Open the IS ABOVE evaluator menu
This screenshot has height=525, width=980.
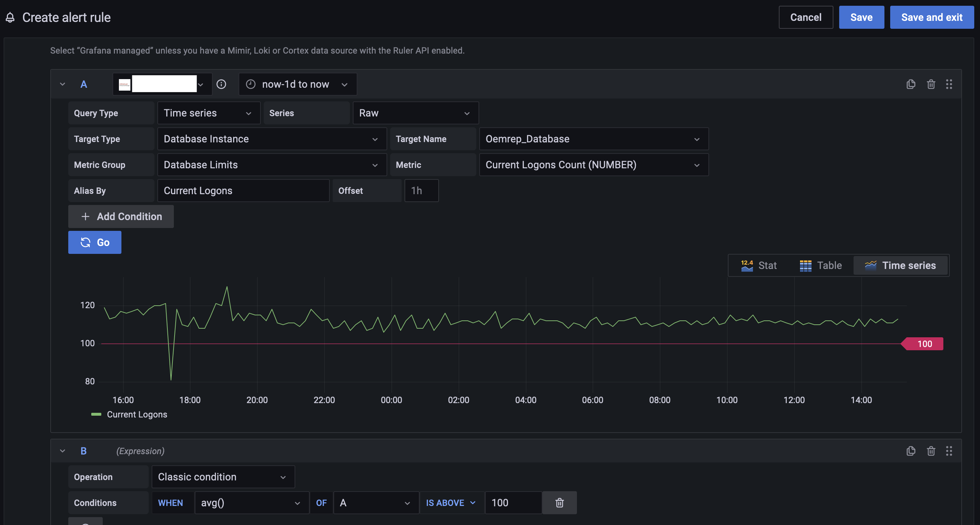pos(451,503)
